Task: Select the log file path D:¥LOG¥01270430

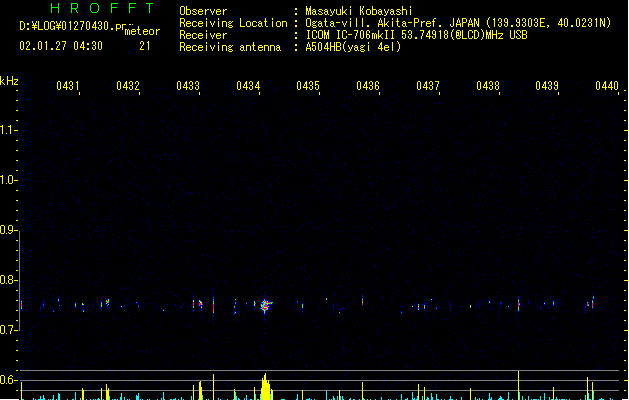Action: click(77, 26)
